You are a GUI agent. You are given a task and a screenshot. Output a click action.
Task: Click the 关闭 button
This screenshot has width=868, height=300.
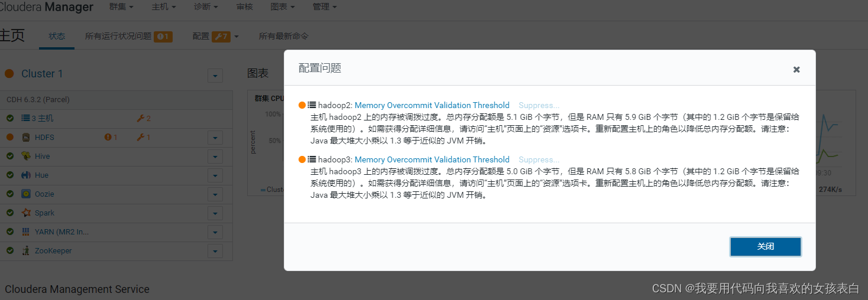click(766, 246)
